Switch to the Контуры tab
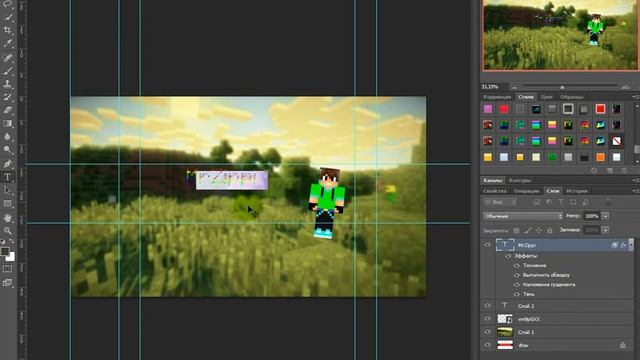 pos(520,180)
